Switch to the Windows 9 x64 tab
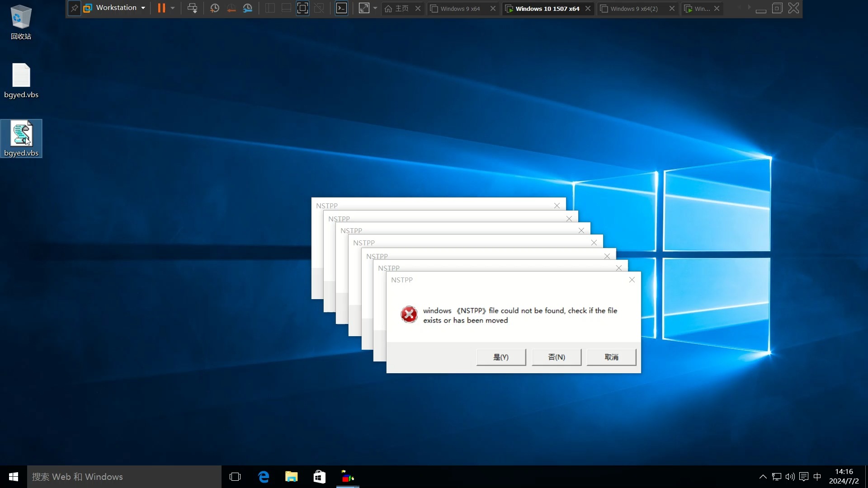868x488 pixels. tap(460, 8)
